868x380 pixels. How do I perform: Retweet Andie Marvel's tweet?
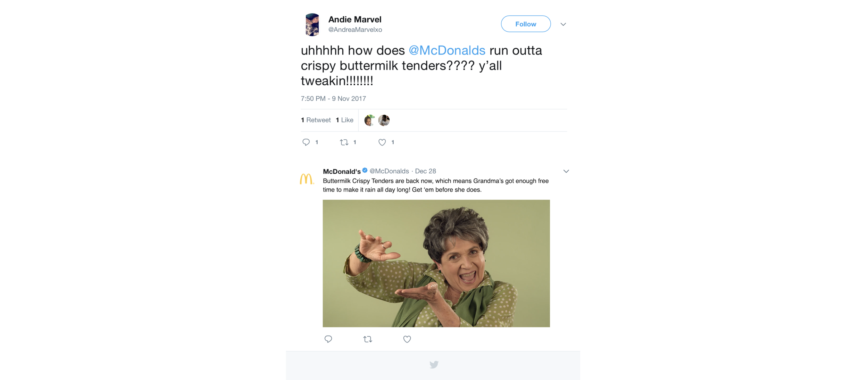coord(344,142)
